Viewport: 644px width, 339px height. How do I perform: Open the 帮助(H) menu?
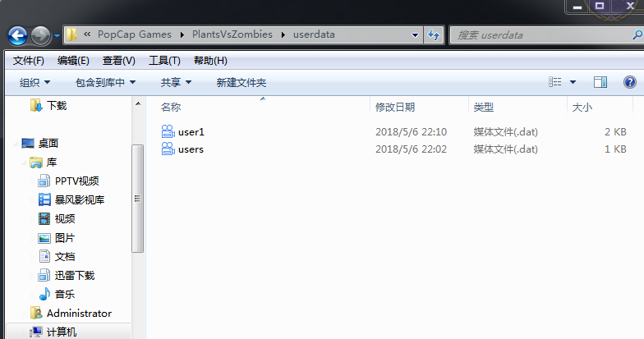coord(210,61)
